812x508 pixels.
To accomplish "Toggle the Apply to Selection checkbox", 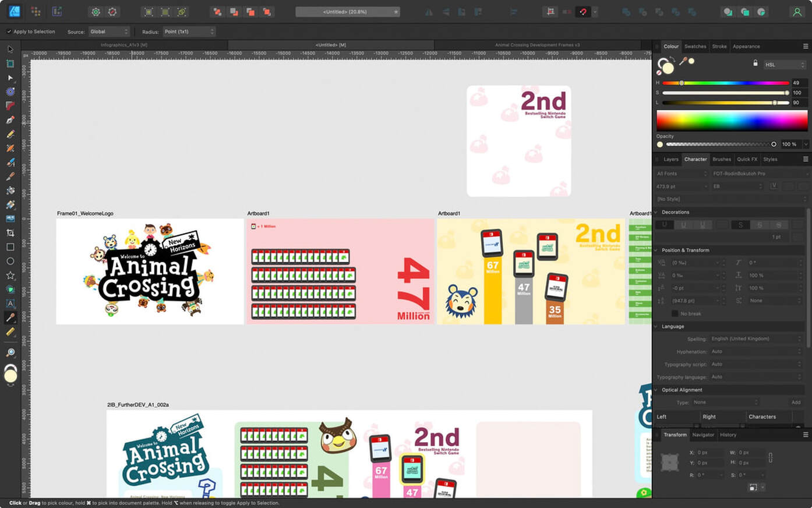I will (9, 31).
